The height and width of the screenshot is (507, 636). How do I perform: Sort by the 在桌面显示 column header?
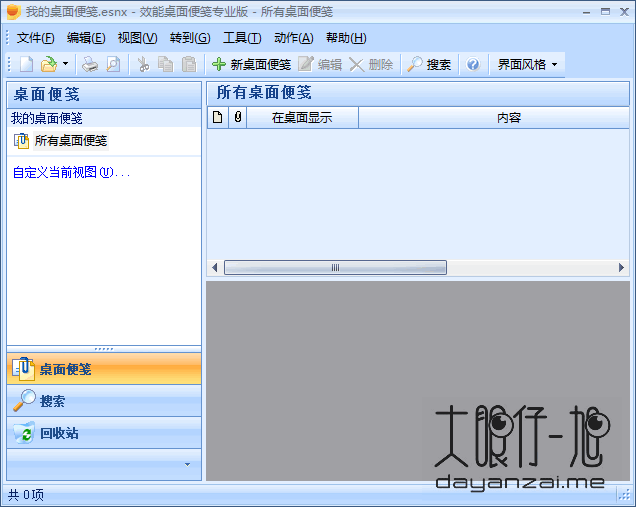click(x=302, y=118)
